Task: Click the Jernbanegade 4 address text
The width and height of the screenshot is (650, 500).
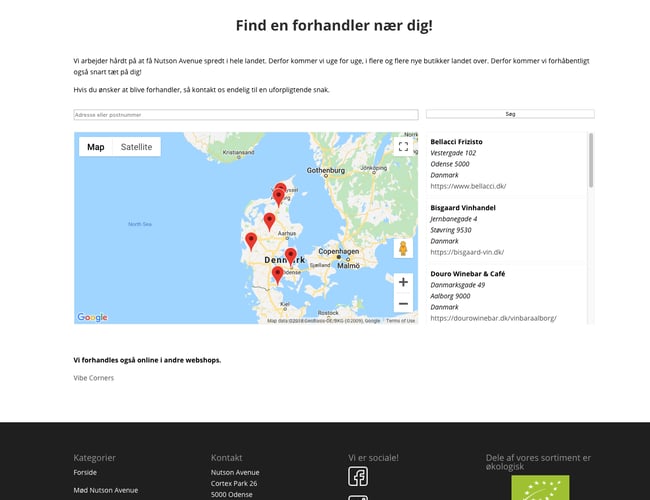Action: 454,219
